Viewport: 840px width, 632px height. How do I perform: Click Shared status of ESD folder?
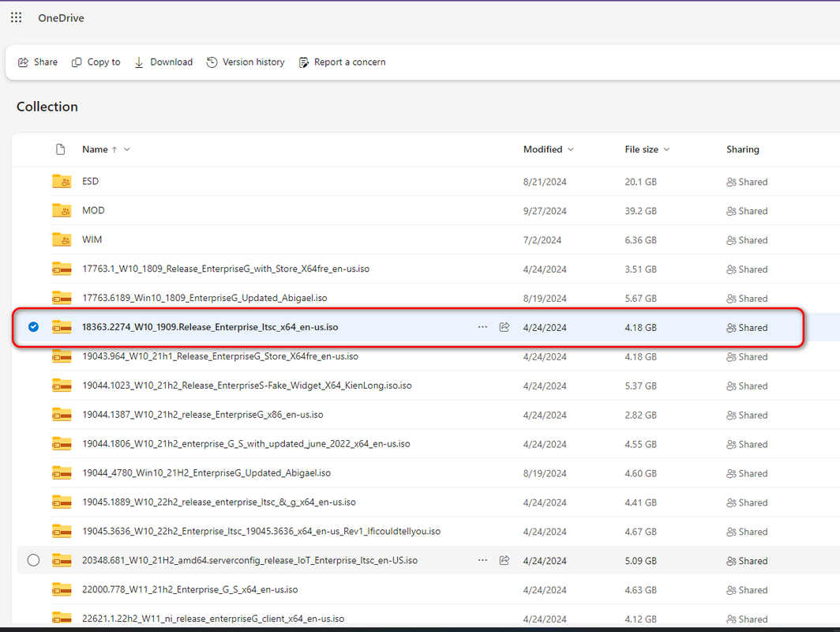747,182
